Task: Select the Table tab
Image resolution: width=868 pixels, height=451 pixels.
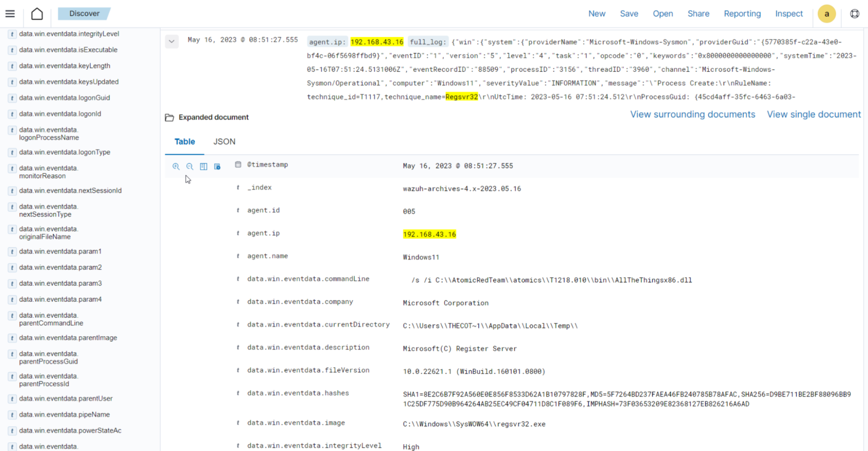Action: (x=185, y=142)
